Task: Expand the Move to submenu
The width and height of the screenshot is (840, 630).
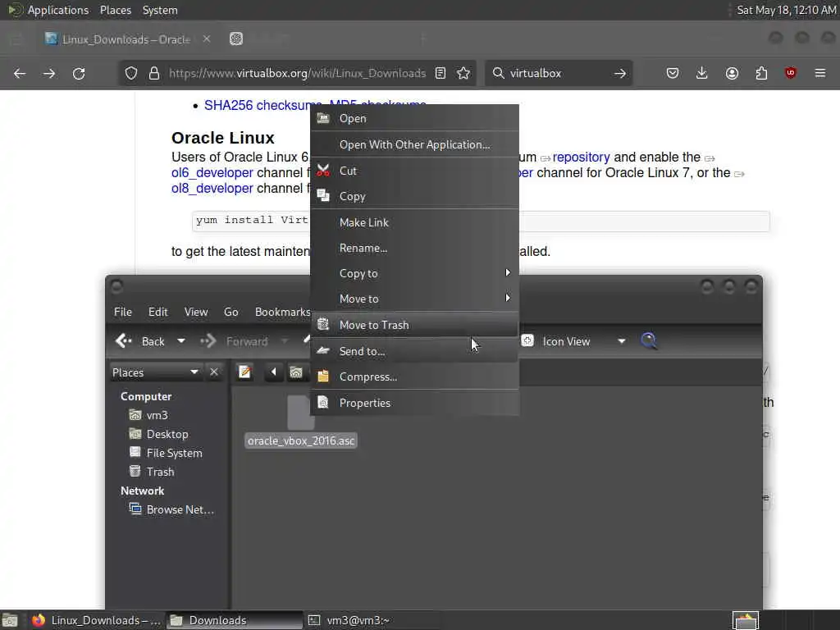Action: coord(414,299)
